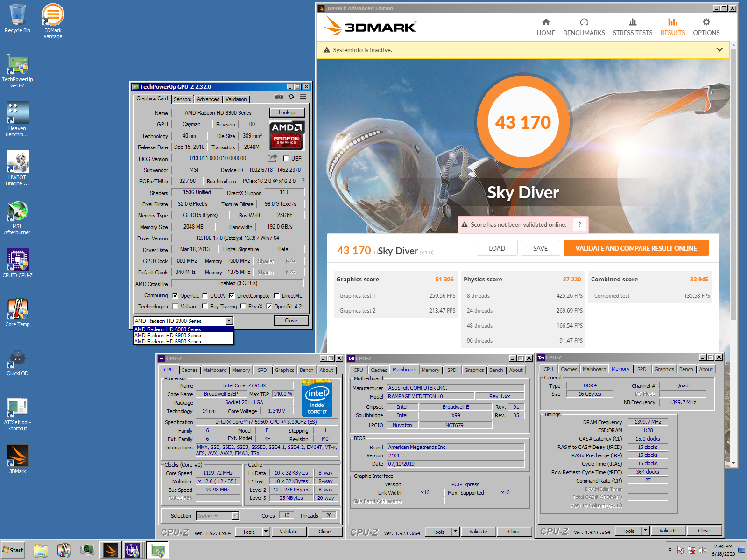Switch to the Sensors tab in GPU-Z
This screenshot has width=747, height=560.
[x=182, y=99]
